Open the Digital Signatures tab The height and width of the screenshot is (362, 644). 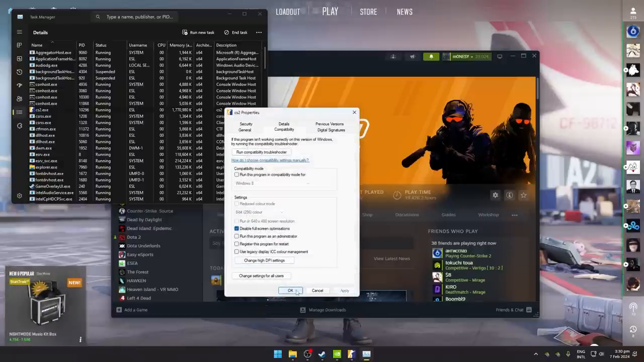[331, 130]
